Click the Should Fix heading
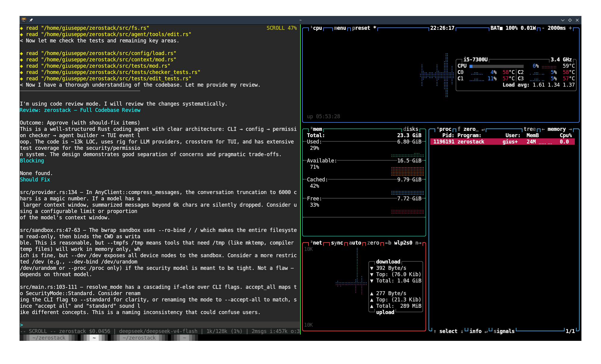 (35, 180)
